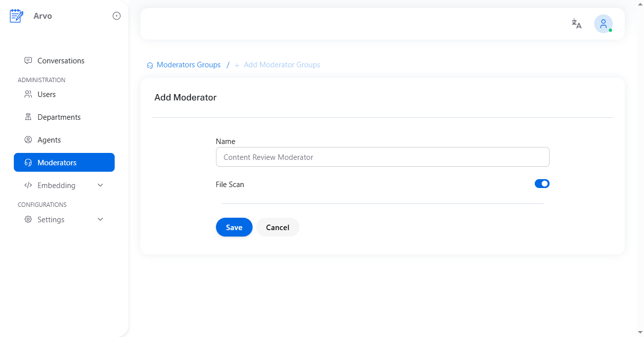Follow the Moderators Groups link

point(189,65)
